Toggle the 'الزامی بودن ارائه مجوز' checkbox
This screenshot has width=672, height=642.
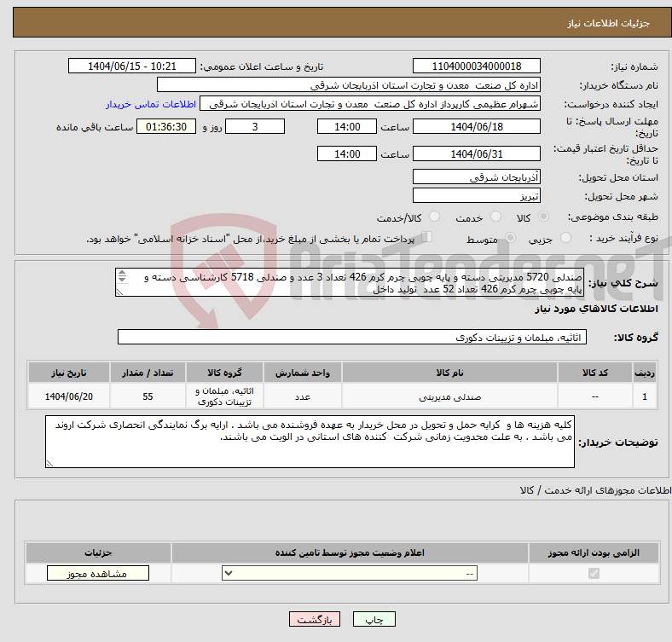tap(594, 574)
